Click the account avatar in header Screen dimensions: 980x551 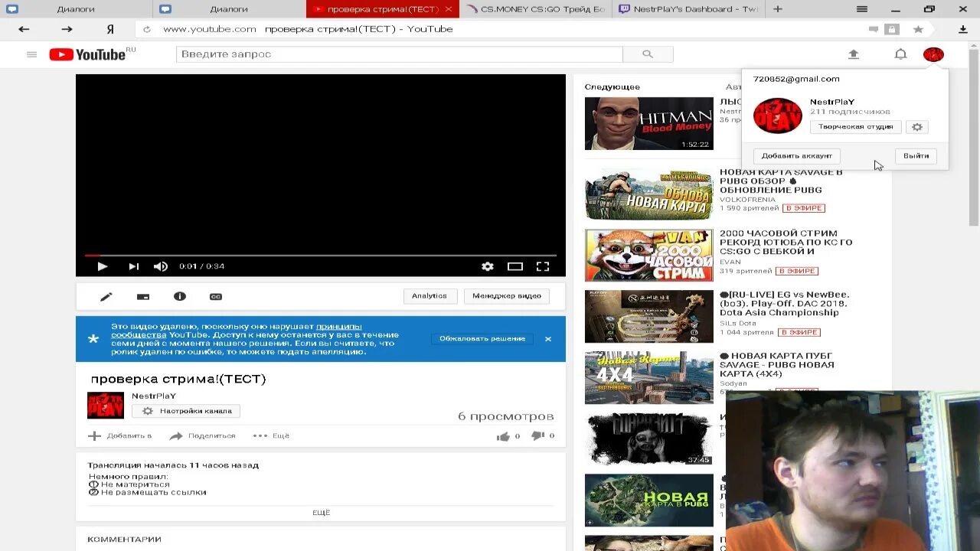click(933, 54)
